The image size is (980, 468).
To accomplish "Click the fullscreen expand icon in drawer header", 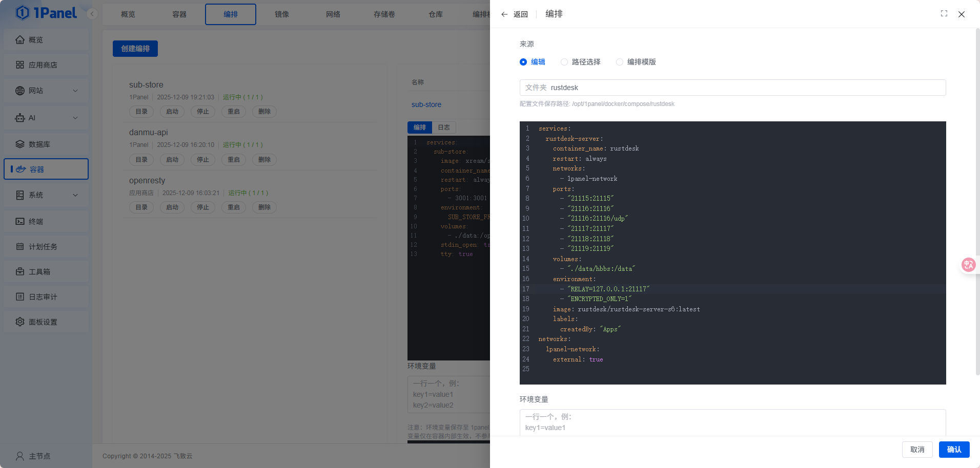I will (944, 14).
